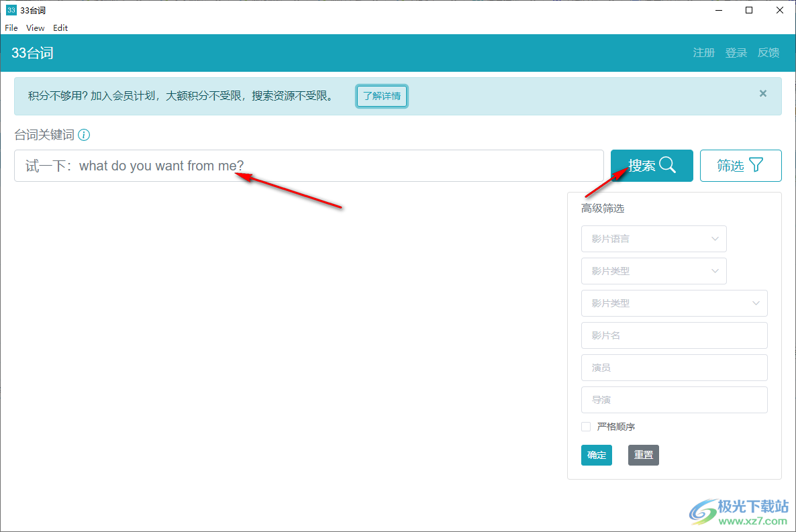The width and height of the screenshot is (796, 532).
Task: Click the 了解详情 button in the banner
Action: tap(382, 96)
